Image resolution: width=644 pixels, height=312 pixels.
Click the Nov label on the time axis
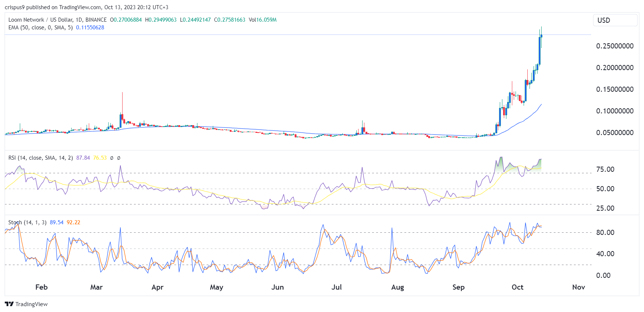point(578,287)
